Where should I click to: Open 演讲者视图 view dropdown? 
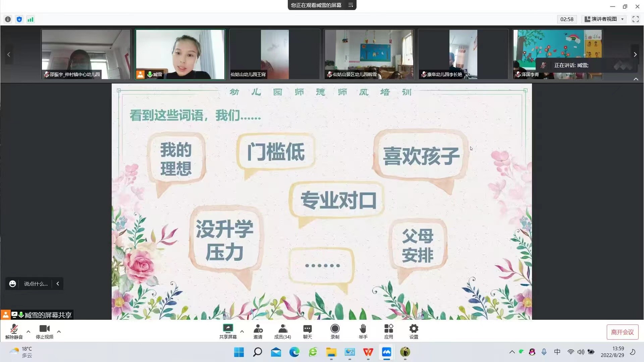click(604, 19)
